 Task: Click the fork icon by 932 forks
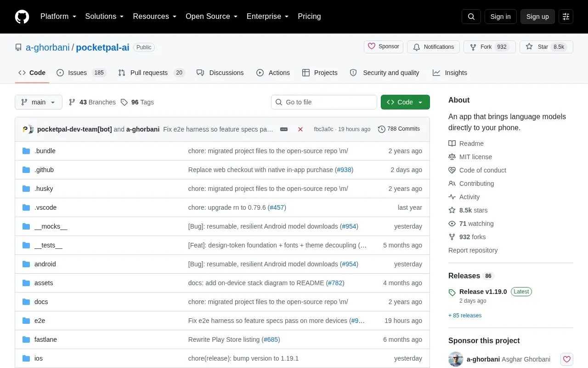pyautogui.click(x=452, y=237)
